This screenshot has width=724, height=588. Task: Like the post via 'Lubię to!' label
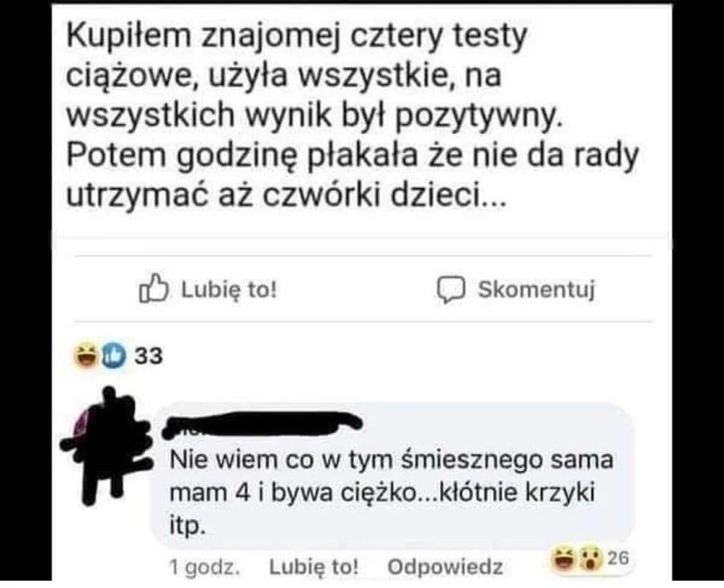(230, 289)
